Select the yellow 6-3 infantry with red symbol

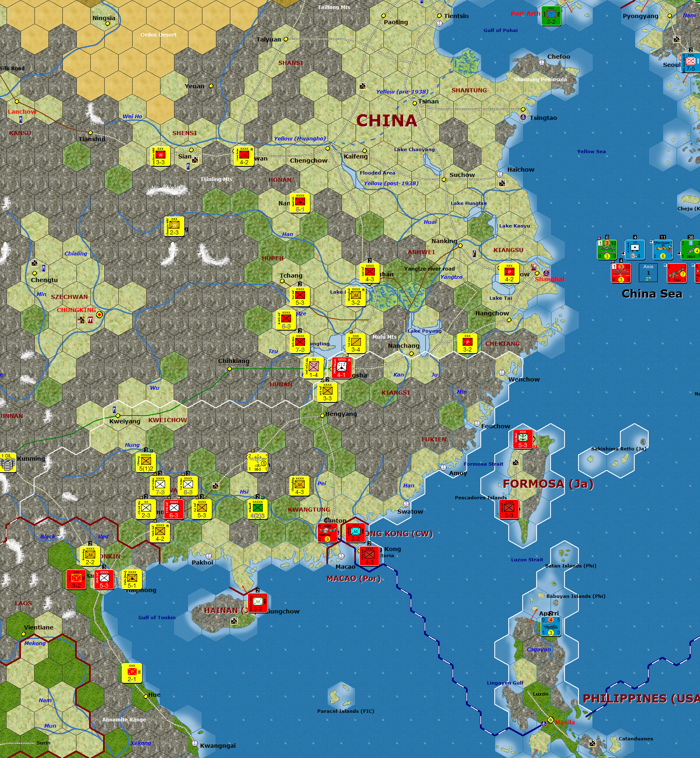(x=286, y=320)
